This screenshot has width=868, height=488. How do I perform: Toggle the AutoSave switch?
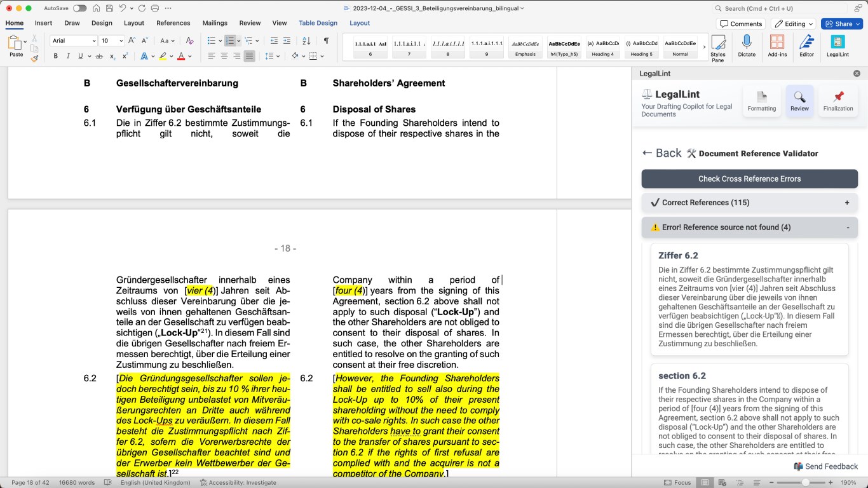[x=79, y=8]
